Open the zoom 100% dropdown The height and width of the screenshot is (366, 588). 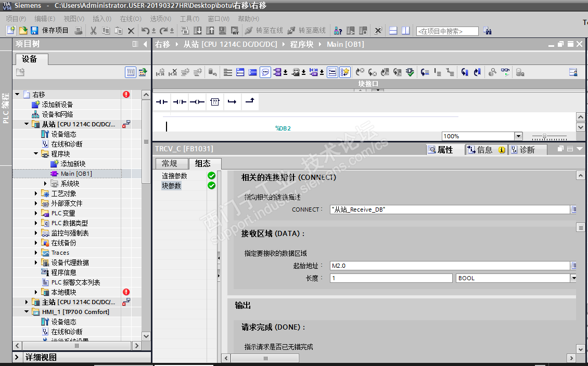(518, 136)
